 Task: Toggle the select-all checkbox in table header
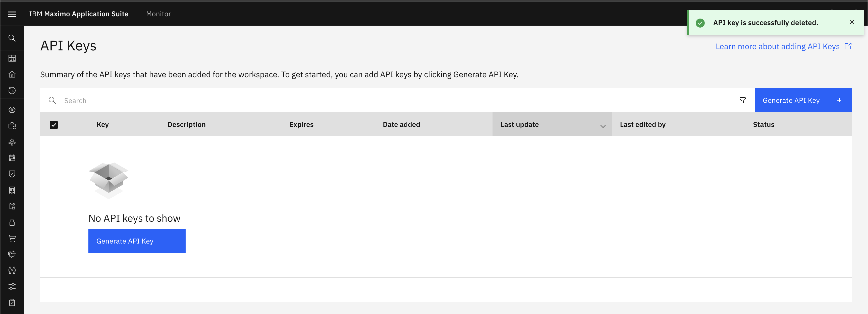[x=53, y=125]
